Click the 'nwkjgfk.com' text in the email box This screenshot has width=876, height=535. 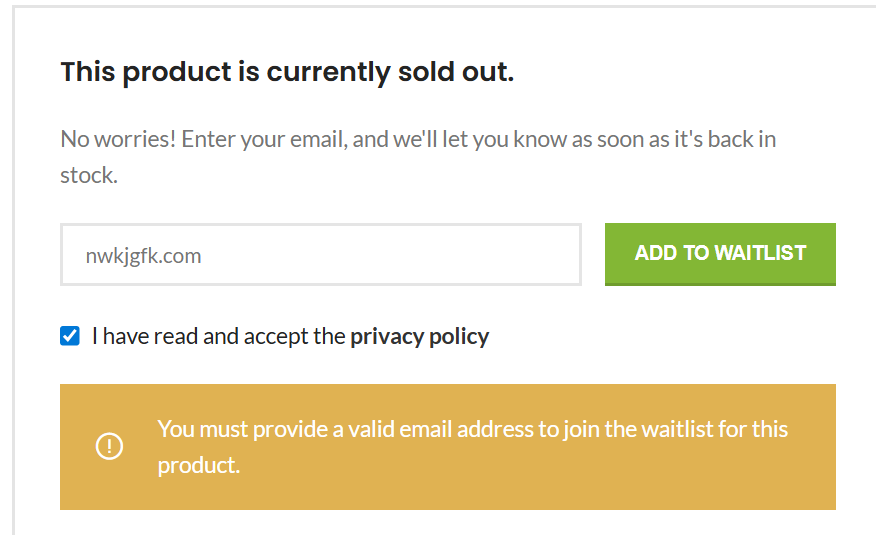143,256
